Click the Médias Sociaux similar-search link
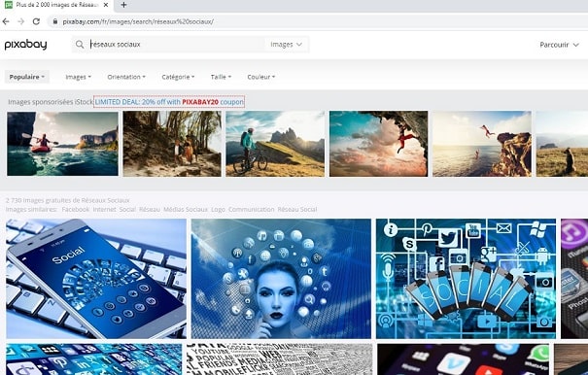588x375 pixels. 186,209
